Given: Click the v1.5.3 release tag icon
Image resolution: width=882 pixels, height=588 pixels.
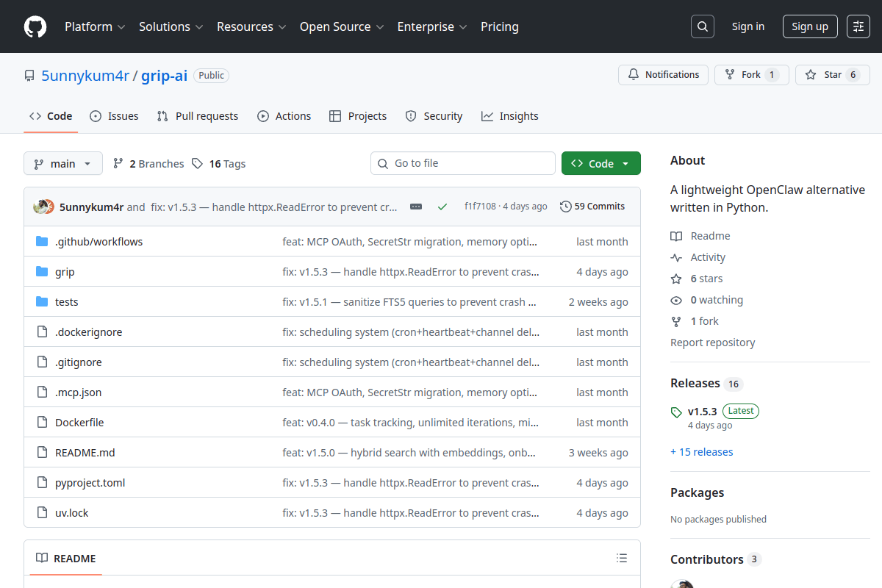Looking at the screenshot, I should click(x=675, y=411).
